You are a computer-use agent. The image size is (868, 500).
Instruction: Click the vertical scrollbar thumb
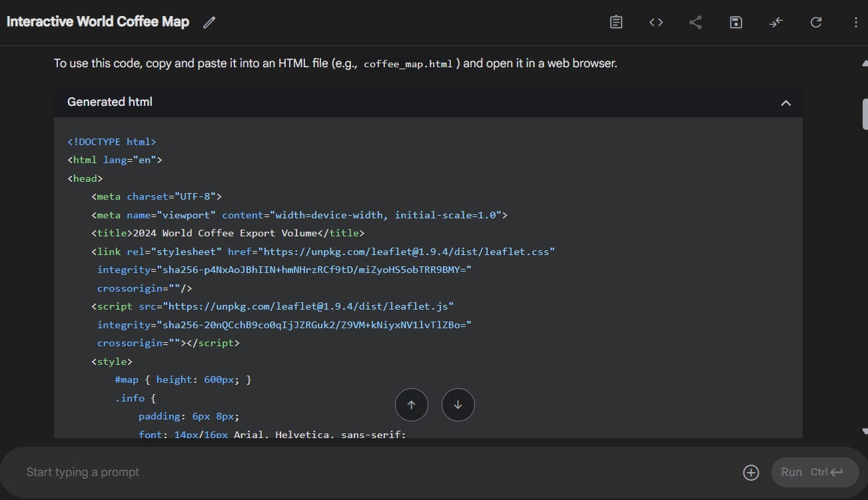tap(865, 113)
